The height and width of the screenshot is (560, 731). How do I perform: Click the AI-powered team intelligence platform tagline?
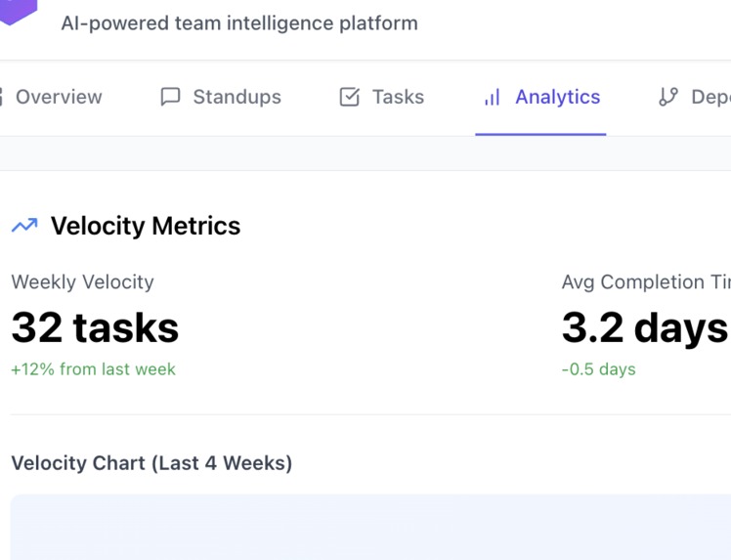pos(239,22)
